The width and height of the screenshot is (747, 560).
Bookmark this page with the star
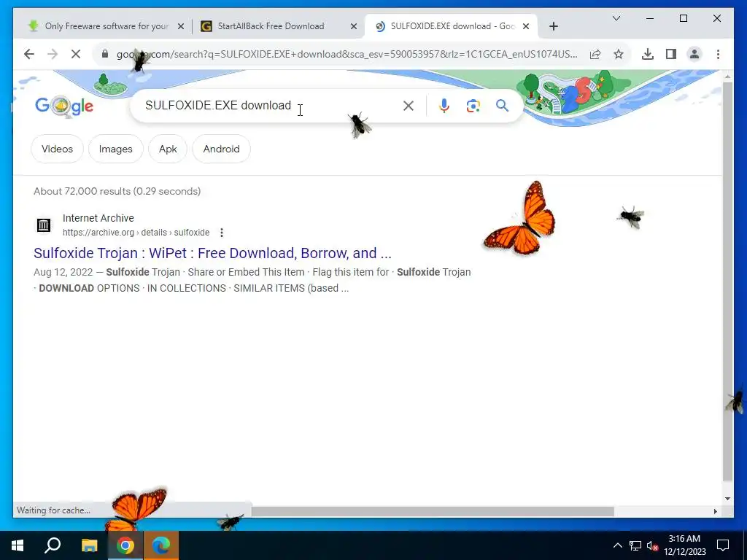pyautogui.click(x=619, y=54)
